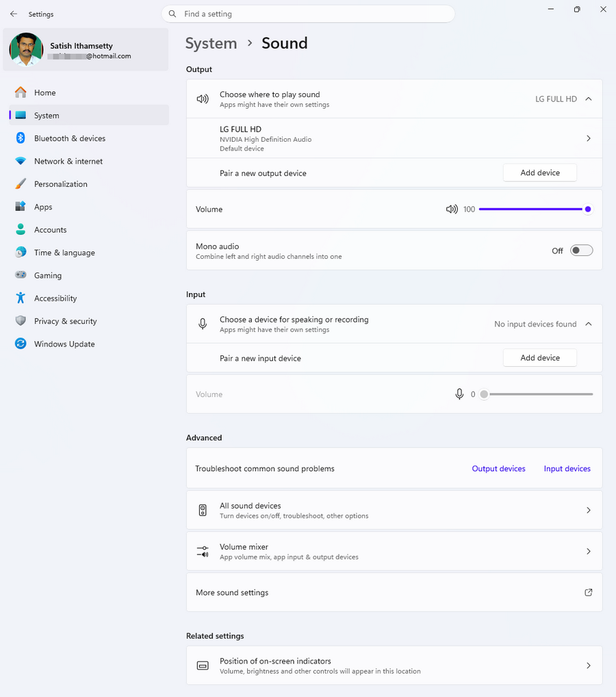Open All sound devices chevron
Viewport: 616px width, 697px height.
pyautogui.click(x=589, y=510)
